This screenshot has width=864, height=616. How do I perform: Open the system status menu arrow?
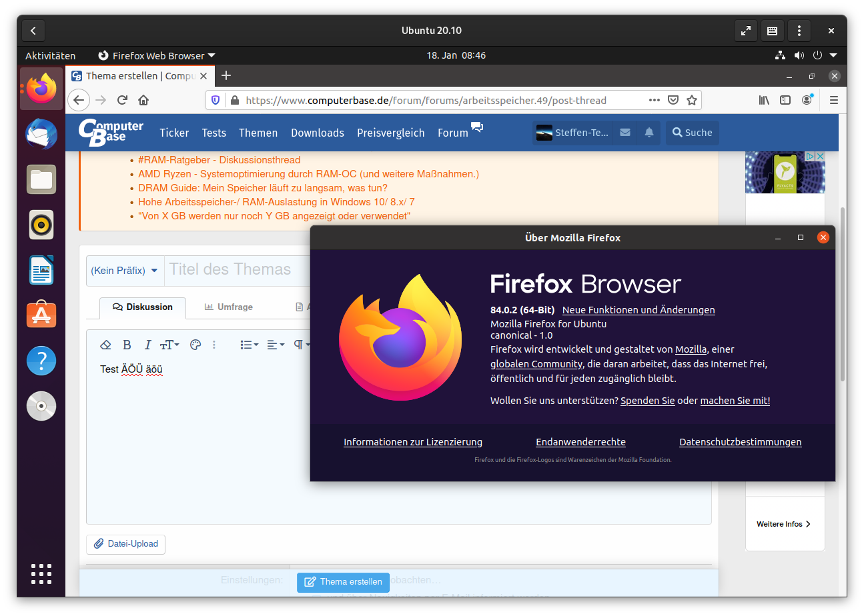pyautogui.click(x=833, y=56)
